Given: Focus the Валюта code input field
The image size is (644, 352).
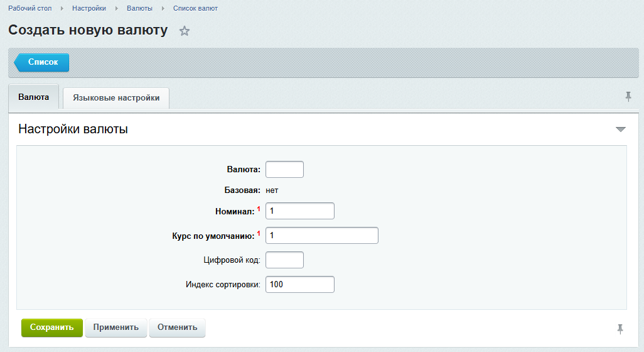Looking at the screenshot, I should pos(284,170).
